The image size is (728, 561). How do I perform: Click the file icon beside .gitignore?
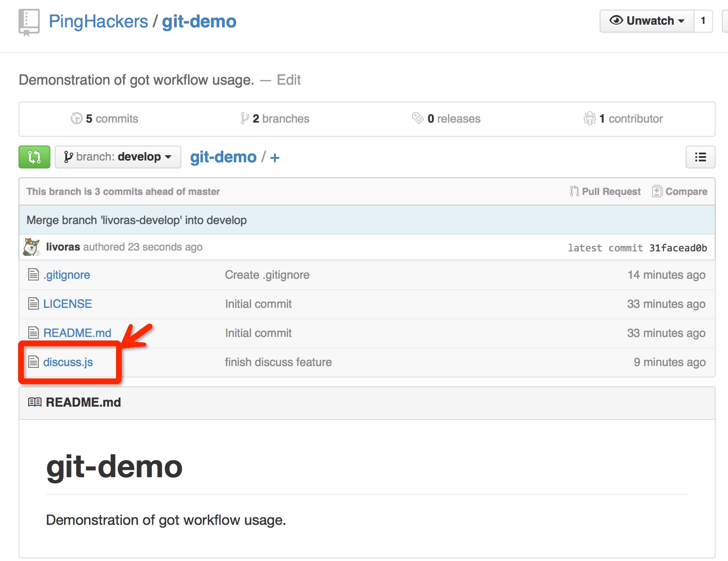[x=34, y=275]
